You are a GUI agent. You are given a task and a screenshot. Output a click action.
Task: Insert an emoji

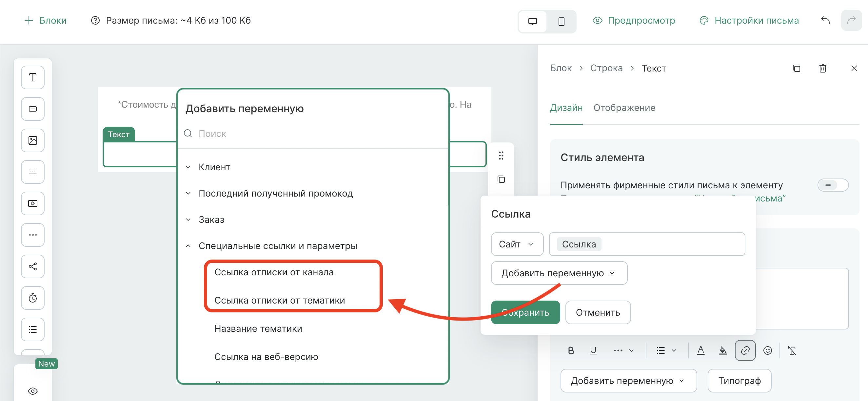tap(767, 351)
